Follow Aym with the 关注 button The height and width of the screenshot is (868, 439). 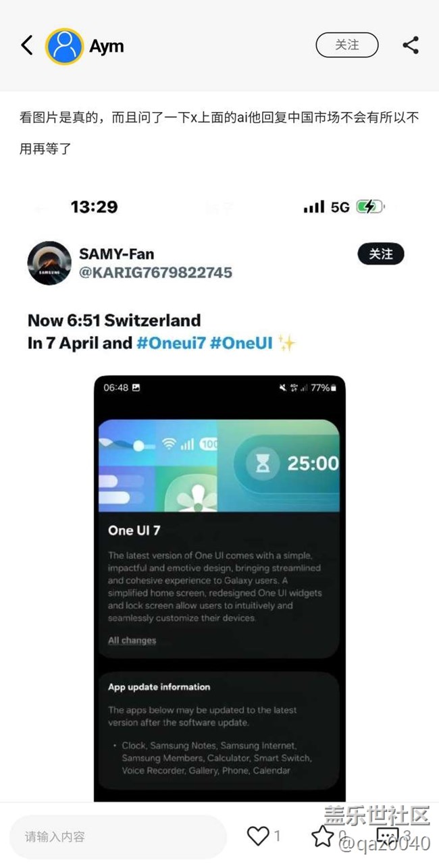347,45
